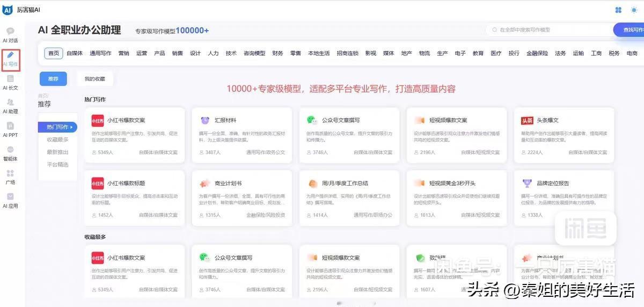Click the 小红书爆款标题 card icon

tap(97, 183)
